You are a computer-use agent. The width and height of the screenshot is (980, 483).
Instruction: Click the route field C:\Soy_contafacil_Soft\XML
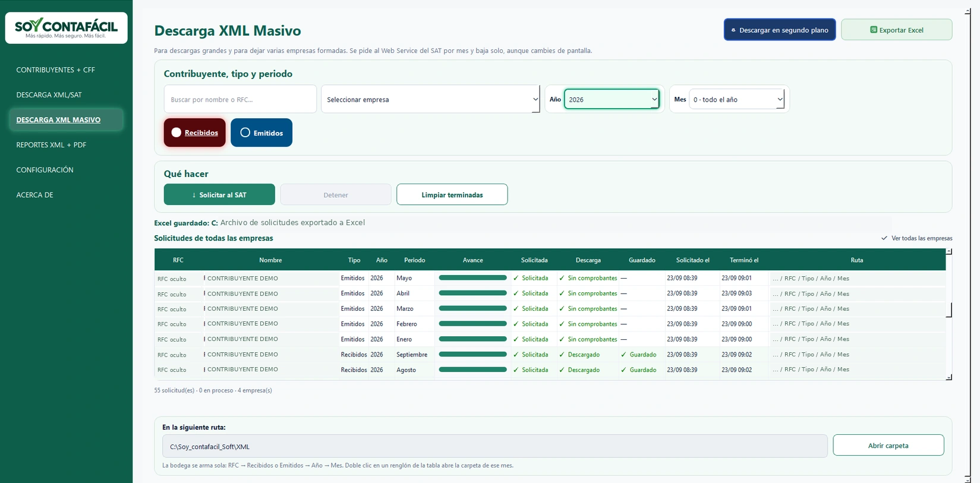pyautogui.click(x=494, y=446)
